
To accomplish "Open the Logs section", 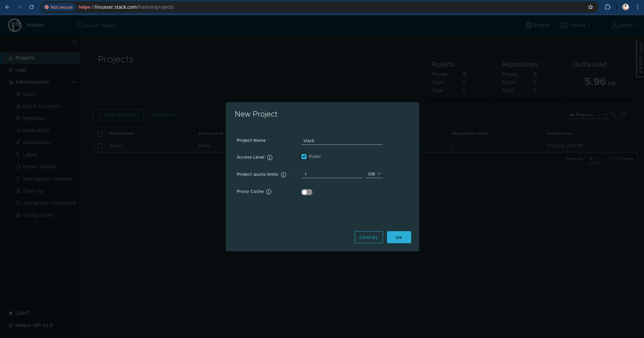I will [22, 70].
